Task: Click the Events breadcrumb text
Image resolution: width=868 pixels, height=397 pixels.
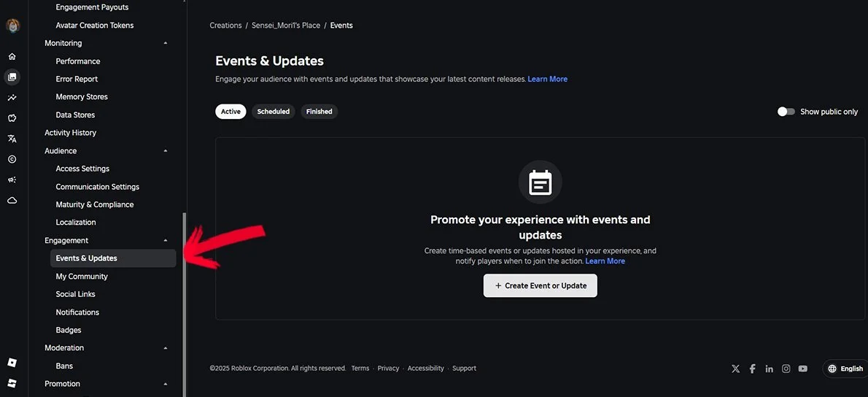Action: pos(341,26)
